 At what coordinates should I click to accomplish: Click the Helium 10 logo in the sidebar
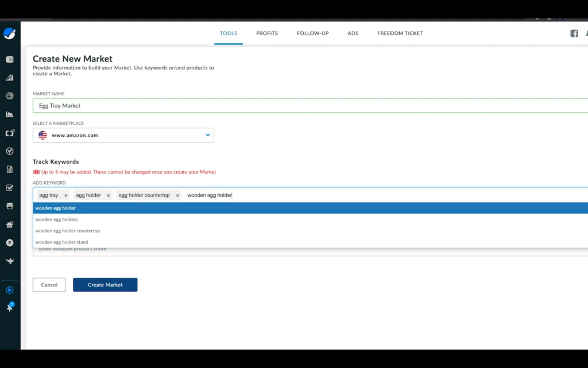pyautogui.click(x=9, y=33)
